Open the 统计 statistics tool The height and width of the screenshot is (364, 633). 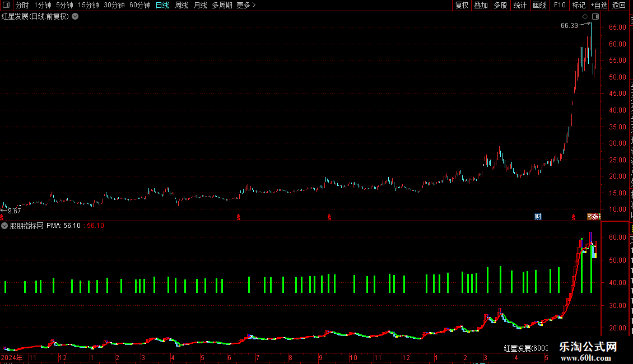(x=519, y=5)
